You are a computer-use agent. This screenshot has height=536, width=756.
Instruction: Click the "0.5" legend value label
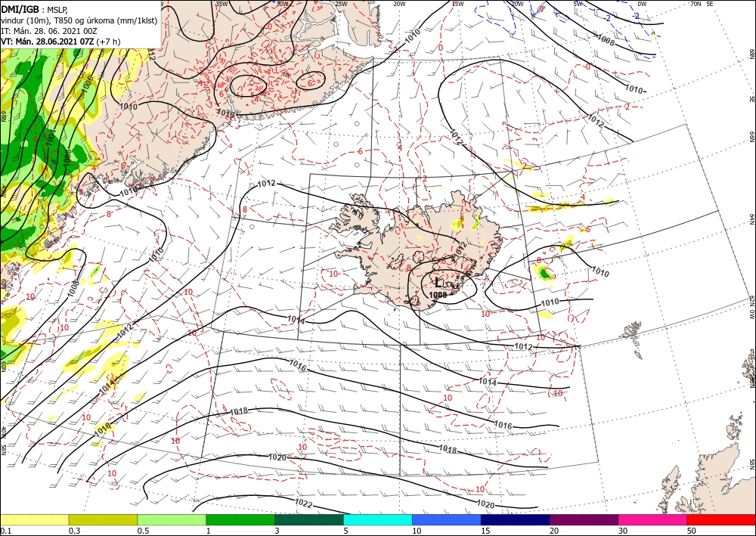143,531
